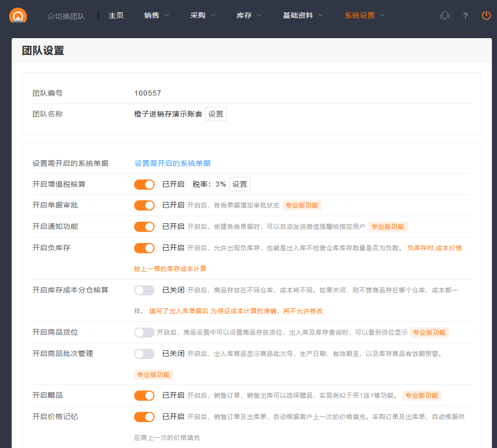The height and width of the screenshot is (448, 497).
Task: Turn on 开启商品批次管理 toggle
Action: pyautogui.click(x=144, y=354)
